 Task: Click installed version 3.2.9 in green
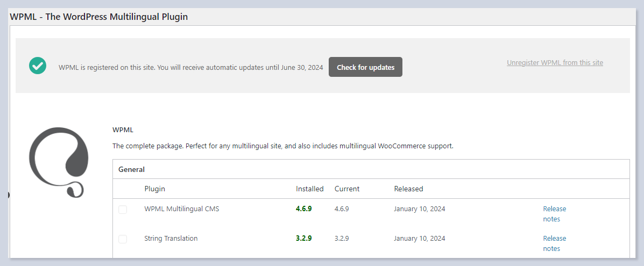pos(303,239)
